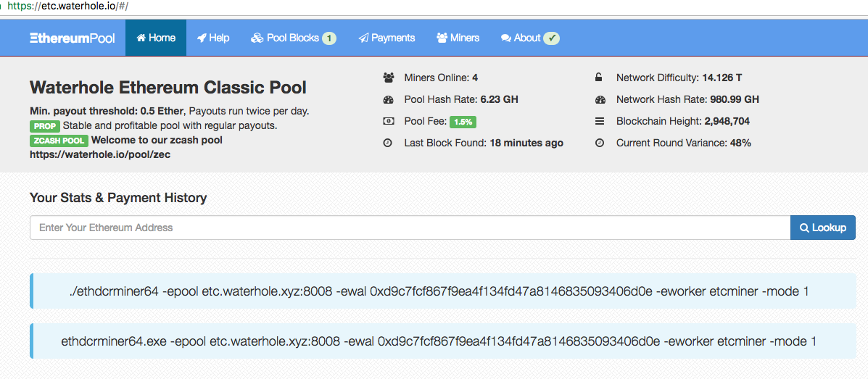Click the Pool Blocks count badge
This screenshot has height=379, width=868.
(x=329, y=38)
